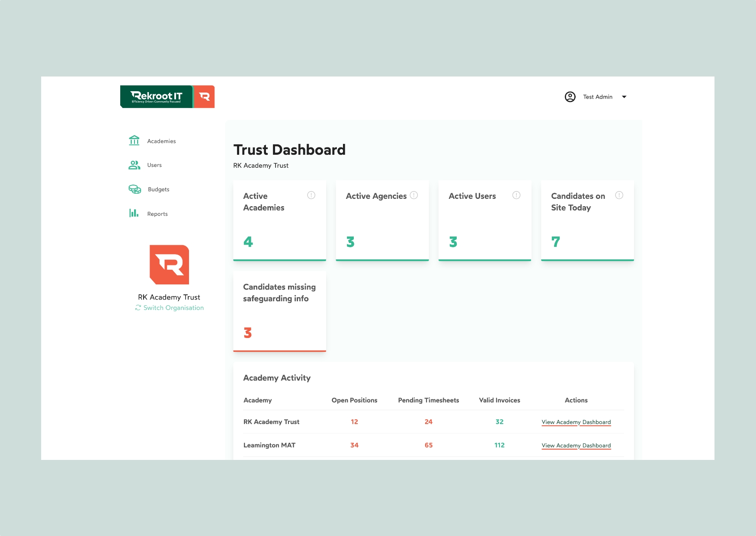This screenshot has width=756, height=536.
Task: Click the Academies building icon
Action: pyautogui.click(x=134, y=140)
